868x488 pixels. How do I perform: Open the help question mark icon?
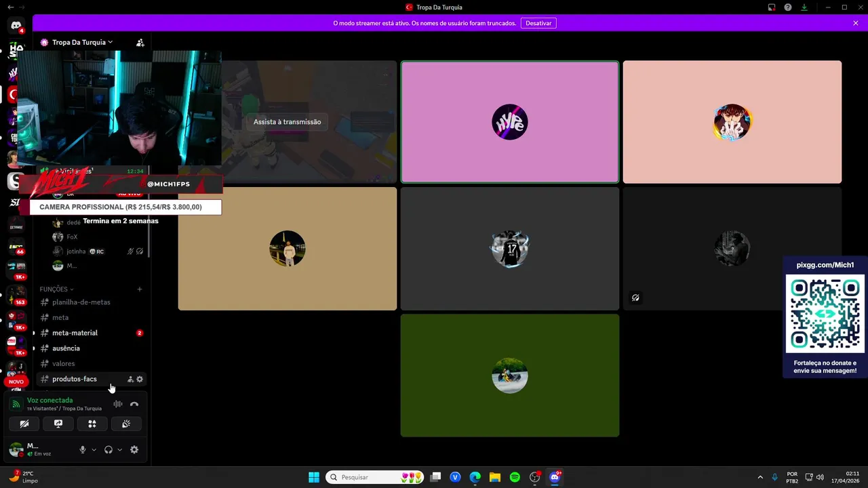(x=788, y=7)
